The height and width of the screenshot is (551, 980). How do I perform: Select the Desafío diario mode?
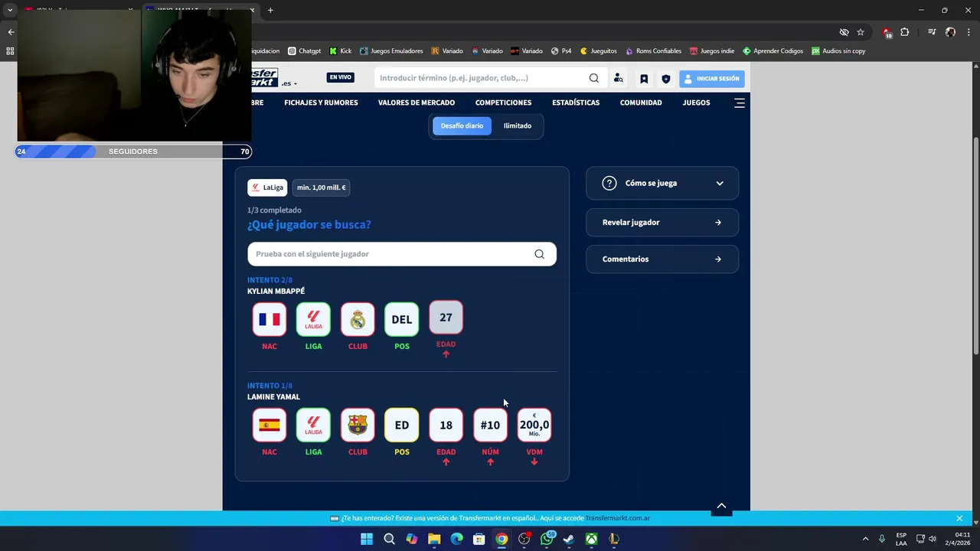[x=462, y=126]
